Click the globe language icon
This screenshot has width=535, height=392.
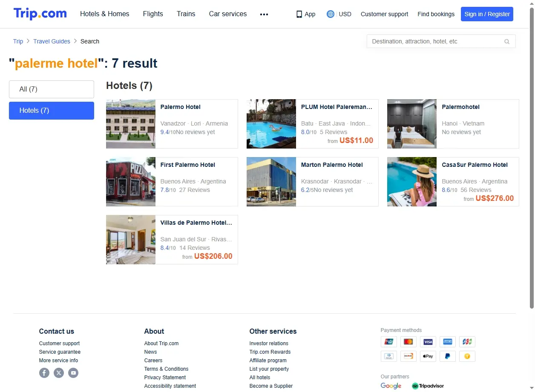click(331, 14)
